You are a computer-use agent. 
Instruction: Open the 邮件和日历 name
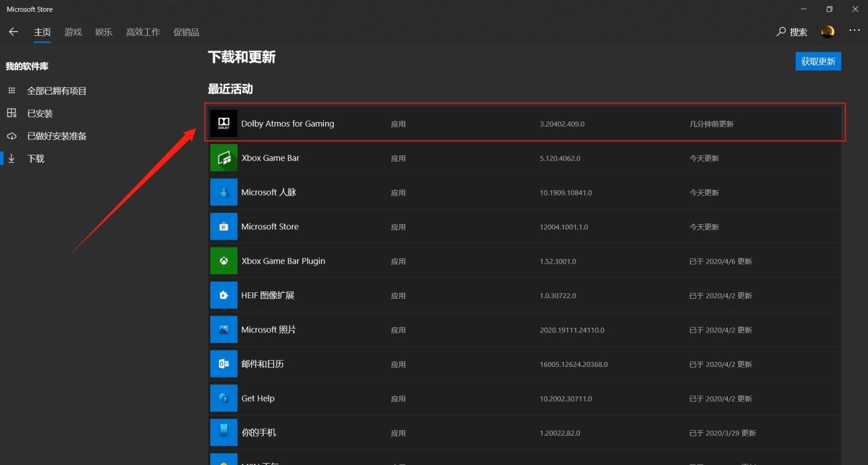[x=262, y=364]
